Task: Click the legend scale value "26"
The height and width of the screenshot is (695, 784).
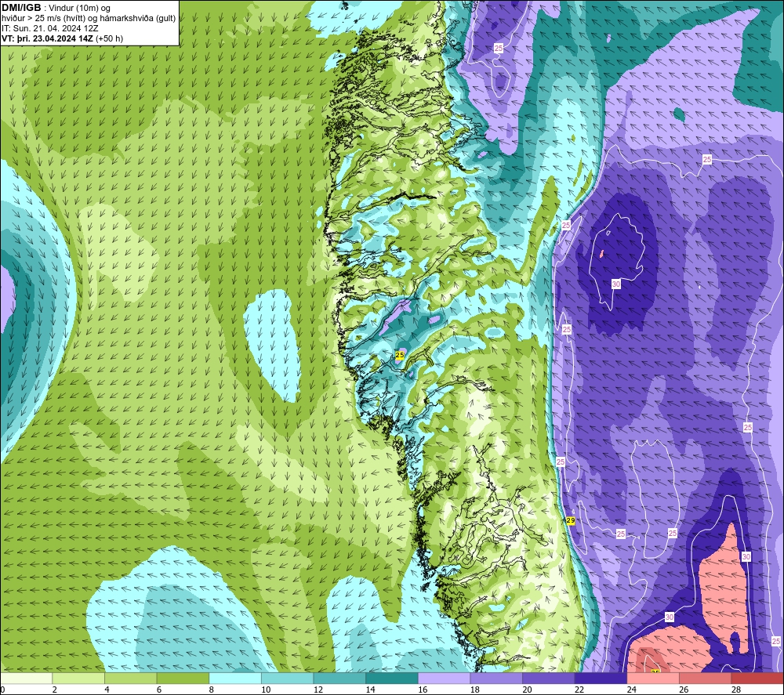Action: click(684, 690)
